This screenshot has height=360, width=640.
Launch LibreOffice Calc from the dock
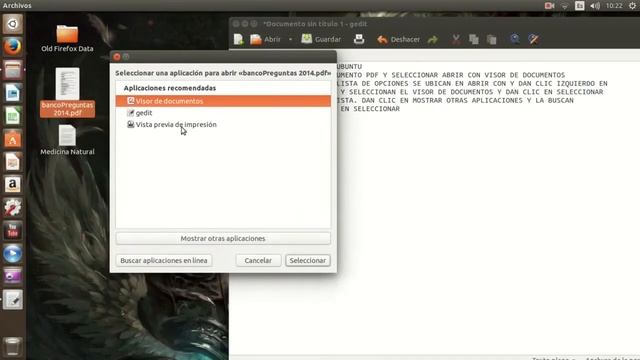point(13,116)
